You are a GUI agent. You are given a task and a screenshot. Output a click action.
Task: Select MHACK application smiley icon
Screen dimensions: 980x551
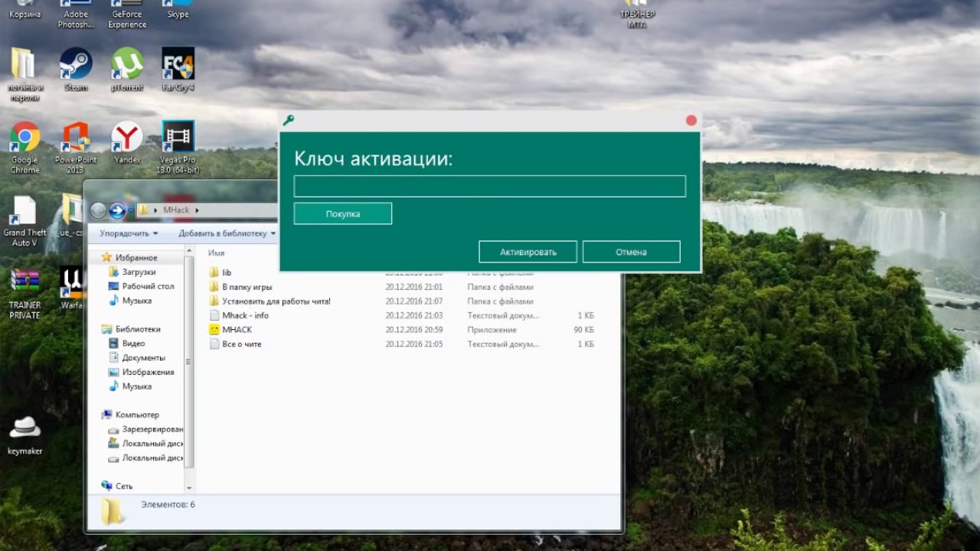214,330
